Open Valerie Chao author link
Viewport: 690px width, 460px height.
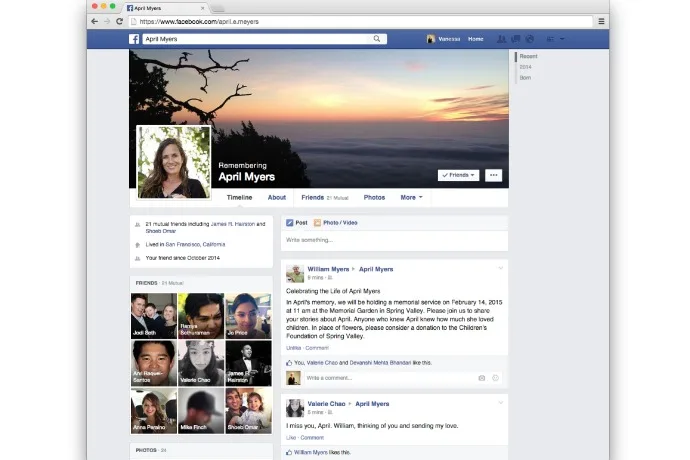(x=326, y=404)
